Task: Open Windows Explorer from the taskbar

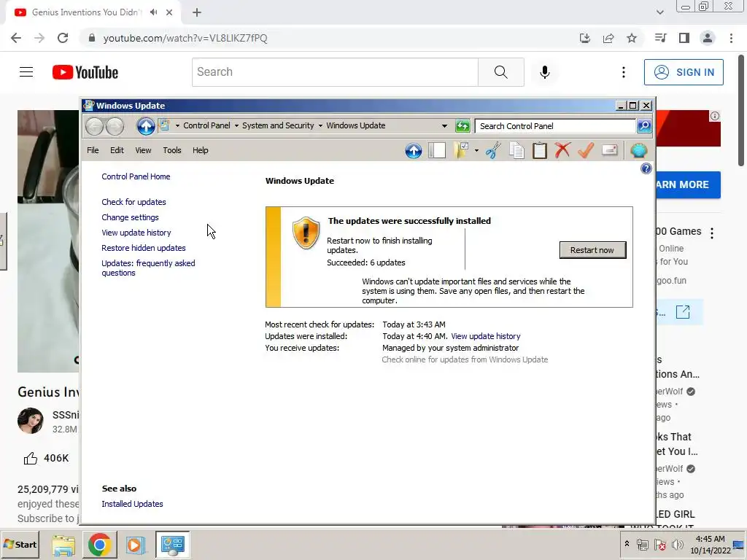Action: coord(63,545)
